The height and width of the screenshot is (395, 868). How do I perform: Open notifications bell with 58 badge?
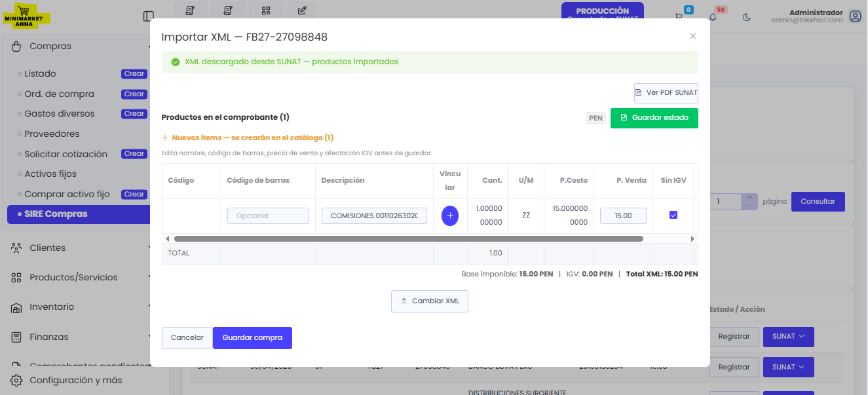(x=713, y=16)
